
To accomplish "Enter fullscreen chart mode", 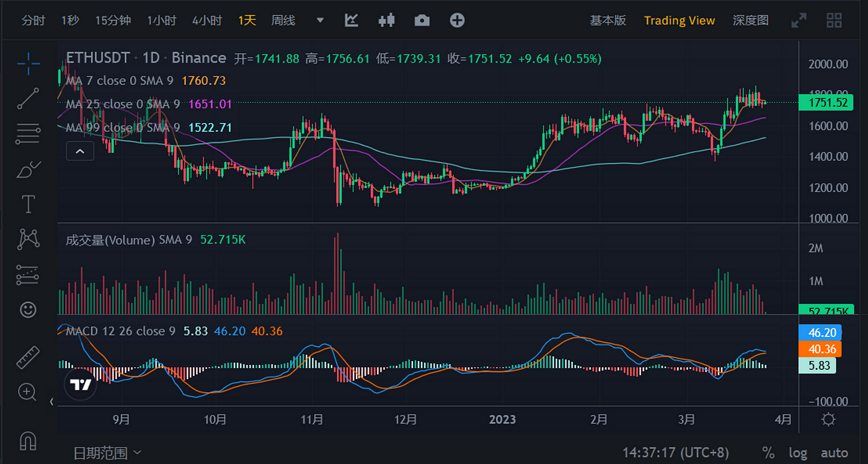I will pyautogui.click(x=799, y=19).
